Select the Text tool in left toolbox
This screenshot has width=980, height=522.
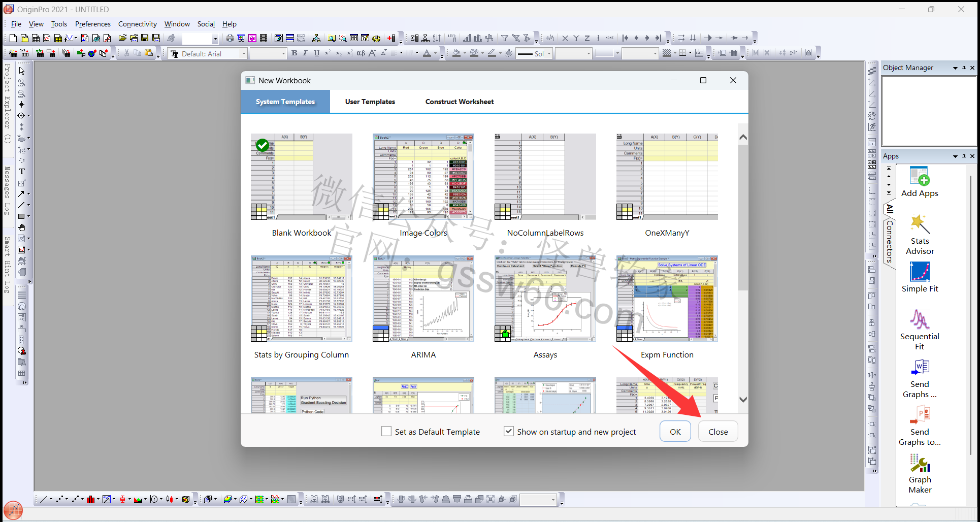point(22,172)
